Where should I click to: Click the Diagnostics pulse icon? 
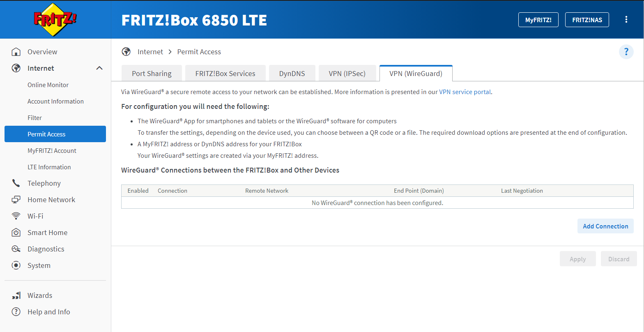coord(16,249)
